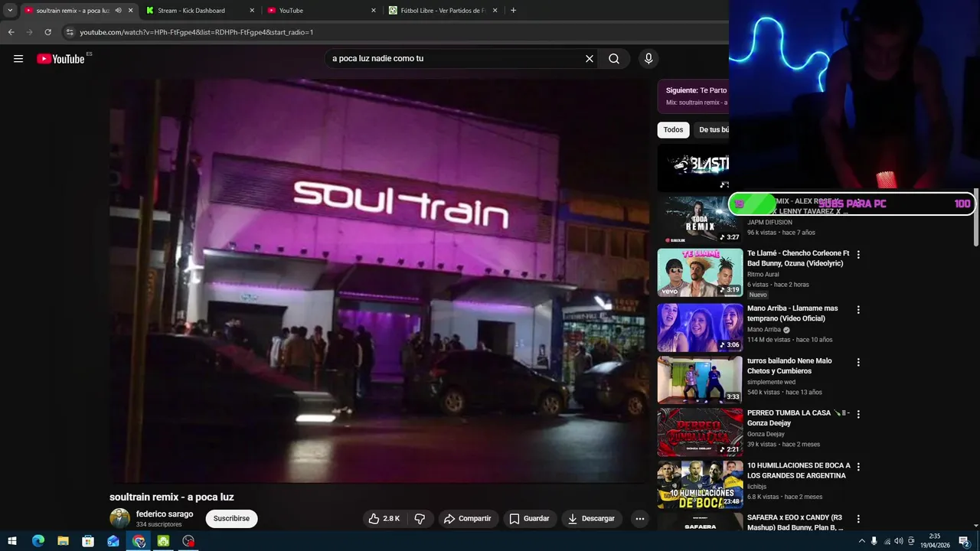
Task: Switch to the Fútbol Libre tab
Action: 443,11
